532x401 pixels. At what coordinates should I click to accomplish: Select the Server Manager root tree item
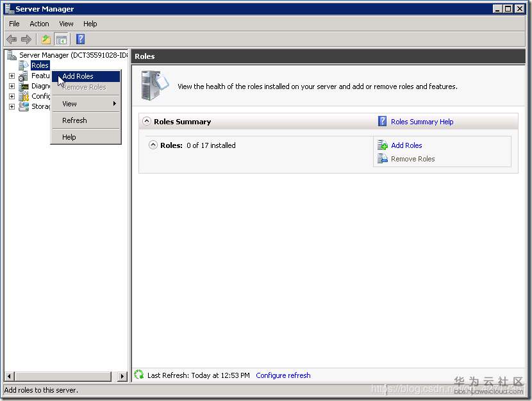pyautogui.click(x=73, y=55)
